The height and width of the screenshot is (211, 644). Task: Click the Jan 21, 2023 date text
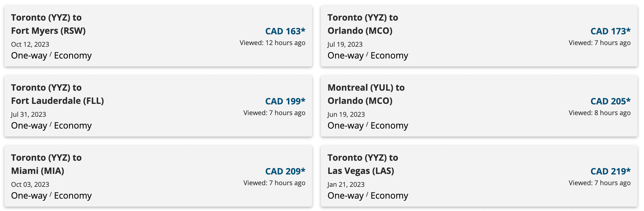click(x=346, y=185)
